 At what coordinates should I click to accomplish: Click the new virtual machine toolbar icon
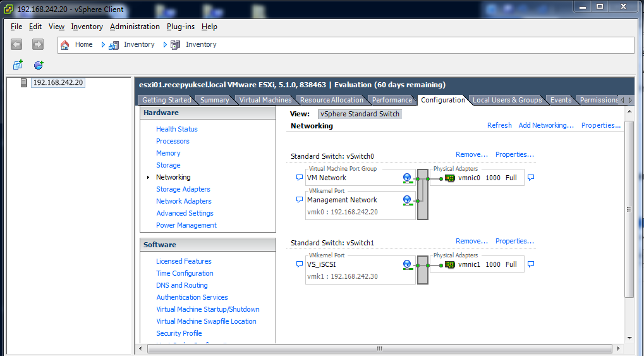pyautogui.click(x=18, y=65)
